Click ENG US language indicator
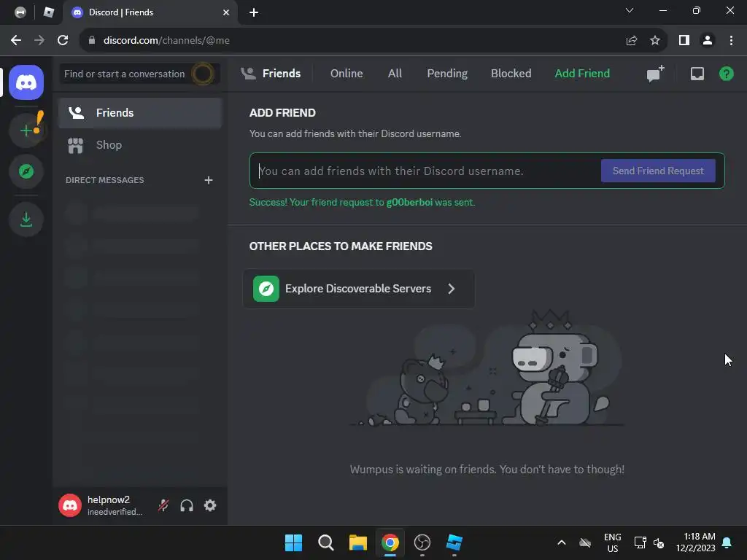Image resolution: width=747 pixels, height=560 pixels. (x=613, y=542)
